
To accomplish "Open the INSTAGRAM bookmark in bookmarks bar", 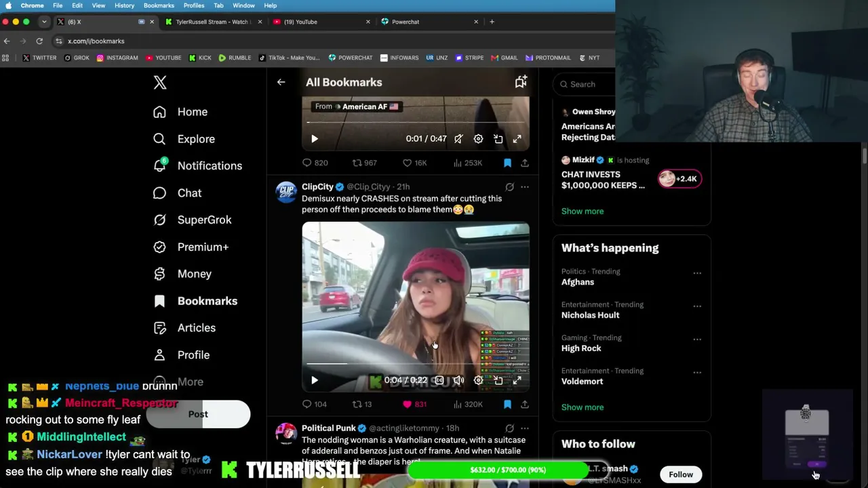I will pos(117,58).
